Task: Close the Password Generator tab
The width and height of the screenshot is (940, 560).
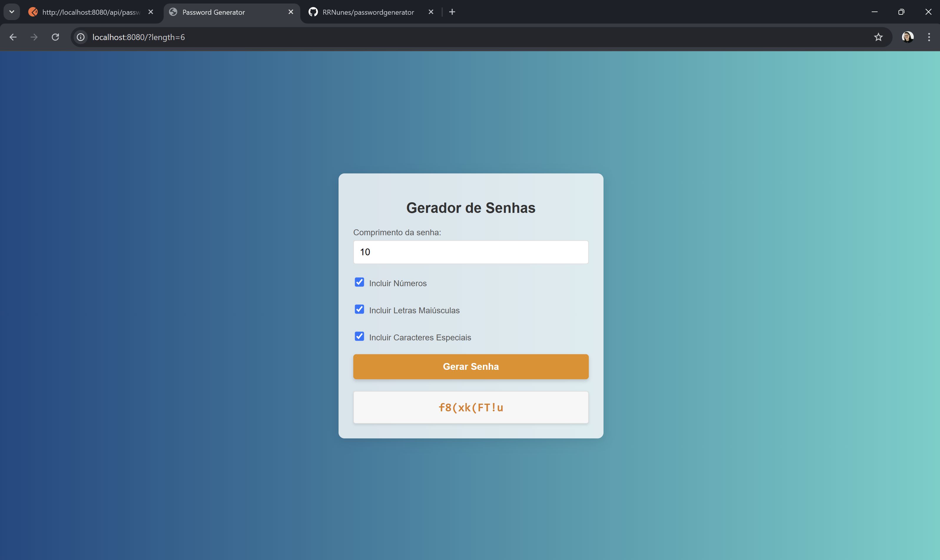Action: tap(291, 12)
